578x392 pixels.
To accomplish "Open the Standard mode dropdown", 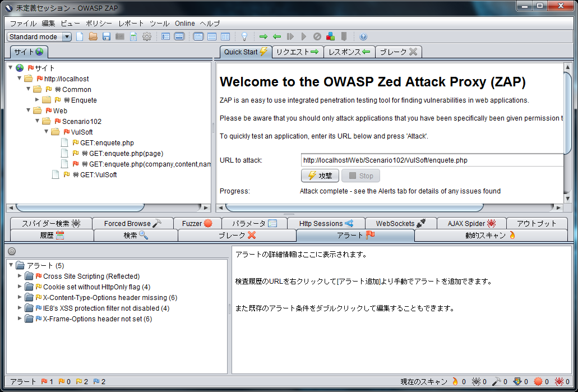I will (39, 36).
